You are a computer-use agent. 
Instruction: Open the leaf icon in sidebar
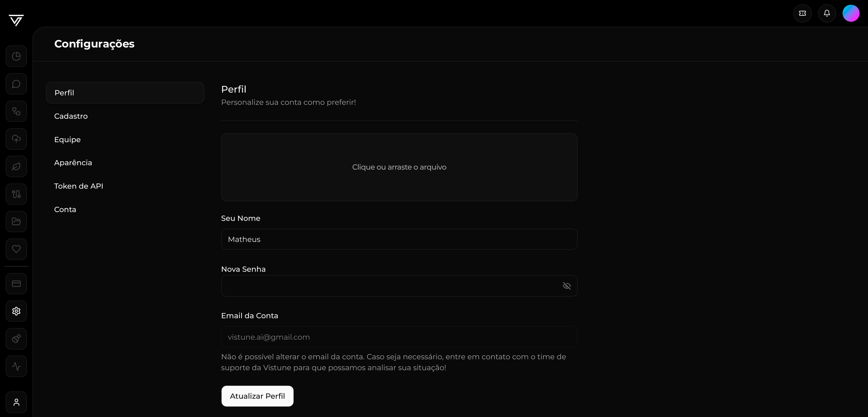tap(16, 166)
